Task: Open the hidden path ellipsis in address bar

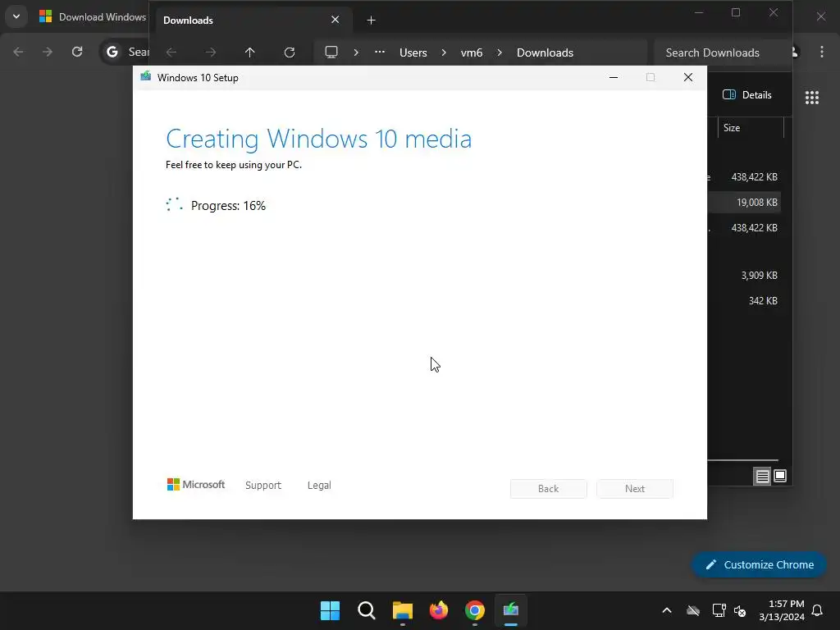Action: point(379,52)
